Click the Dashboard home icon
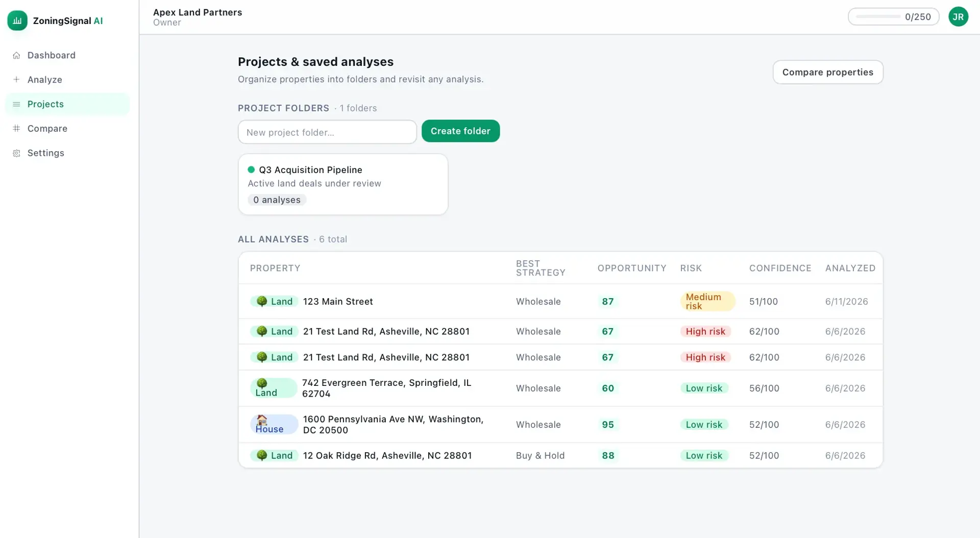Screen dimensions: 980x538 pos(16,55)
